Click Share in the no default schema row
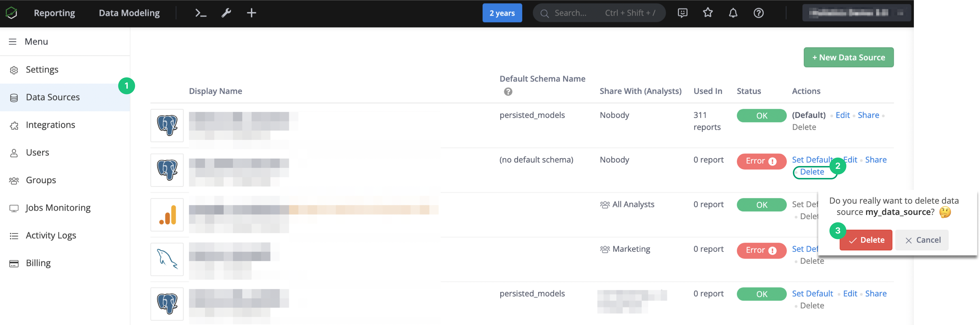Screen dimensions: 980x325 [876, 160]
